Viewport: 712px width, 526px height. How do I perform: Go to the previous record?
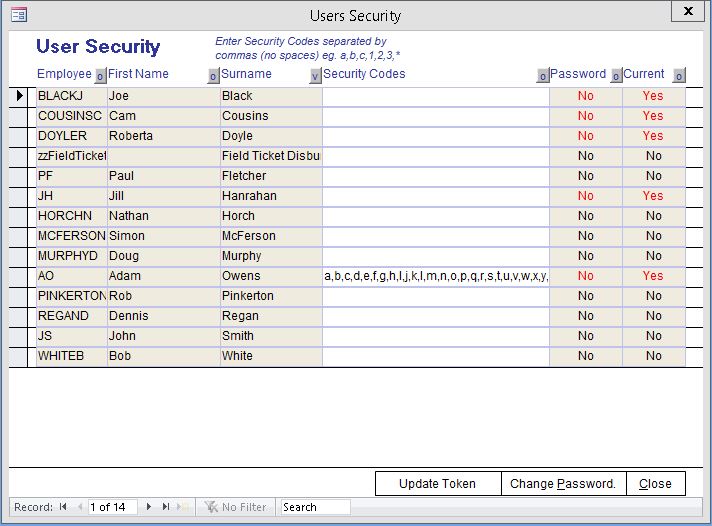tap(80, 507)
